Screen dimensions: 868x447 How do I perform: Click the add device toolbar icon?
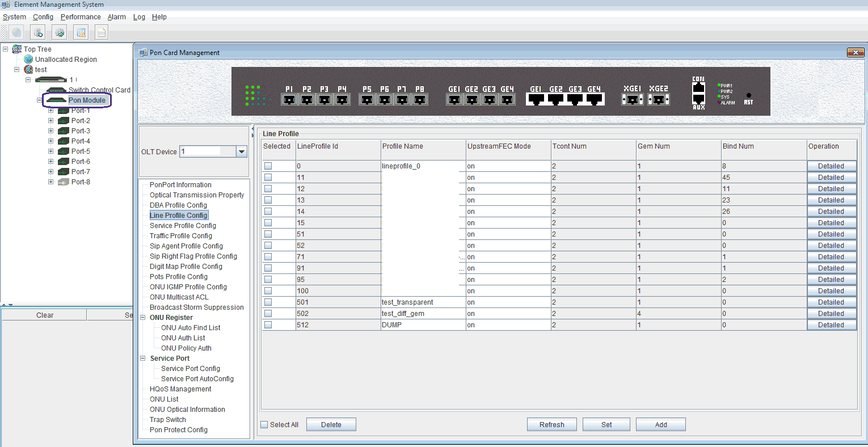38,32
